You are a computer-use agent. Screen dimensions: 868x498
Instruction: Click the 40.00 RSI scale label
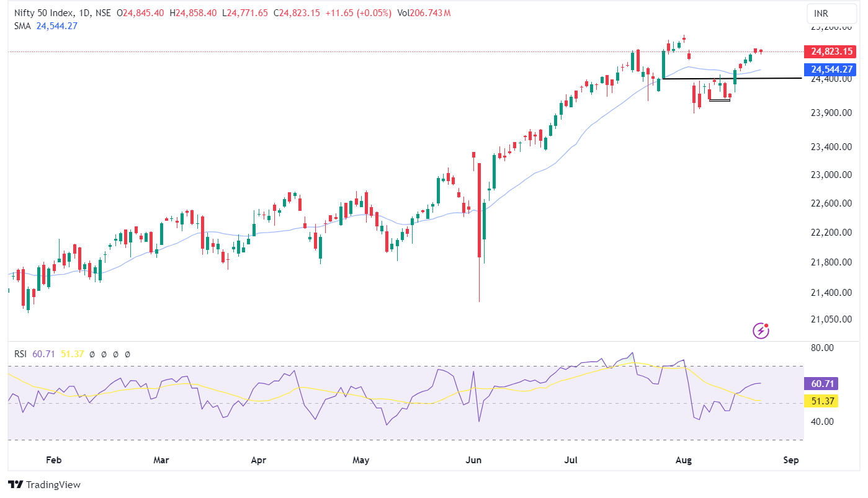(822, 422)
